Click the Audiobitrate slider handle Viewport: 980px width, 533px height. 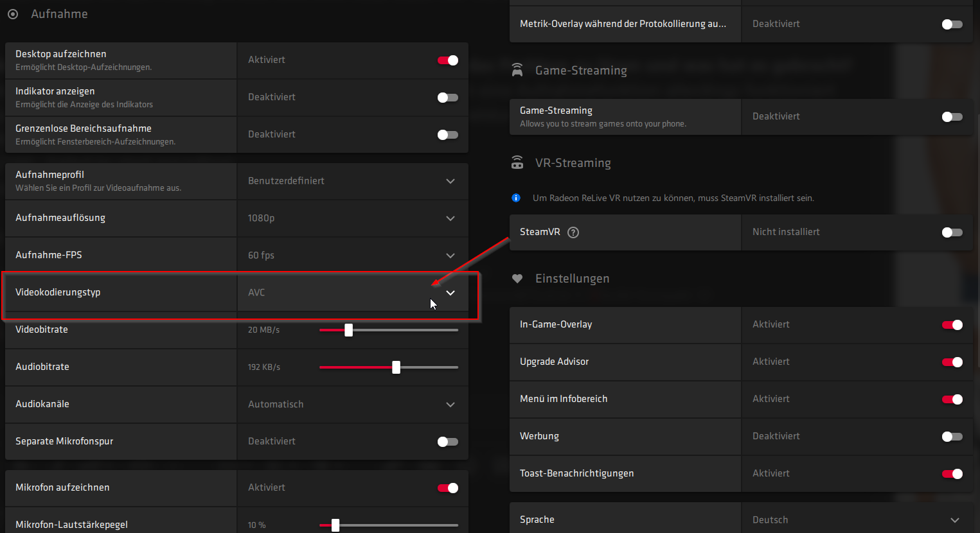[396, 367]
